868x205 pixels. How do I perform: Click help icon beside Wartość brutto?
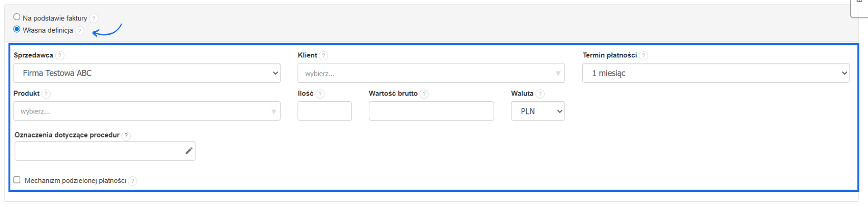click(x=424, y=94)
